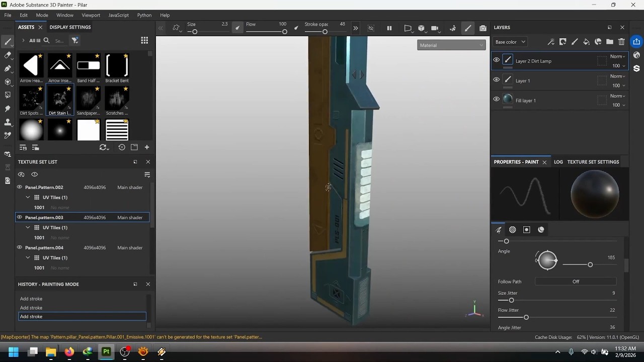Expand more toolbar options double chevron
The width and height of the screenshot is (644, 362).
(x=356, y=28)
